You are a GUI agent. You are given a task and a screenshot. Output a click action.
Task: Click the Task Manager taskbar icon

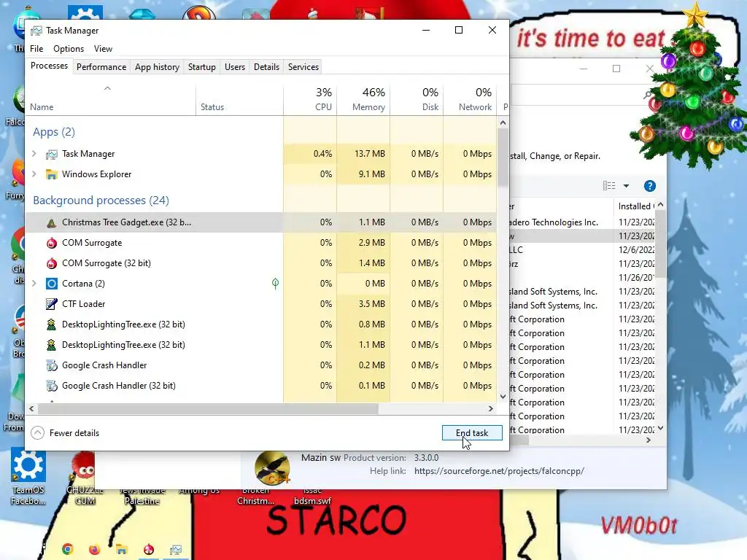[176, 549]
